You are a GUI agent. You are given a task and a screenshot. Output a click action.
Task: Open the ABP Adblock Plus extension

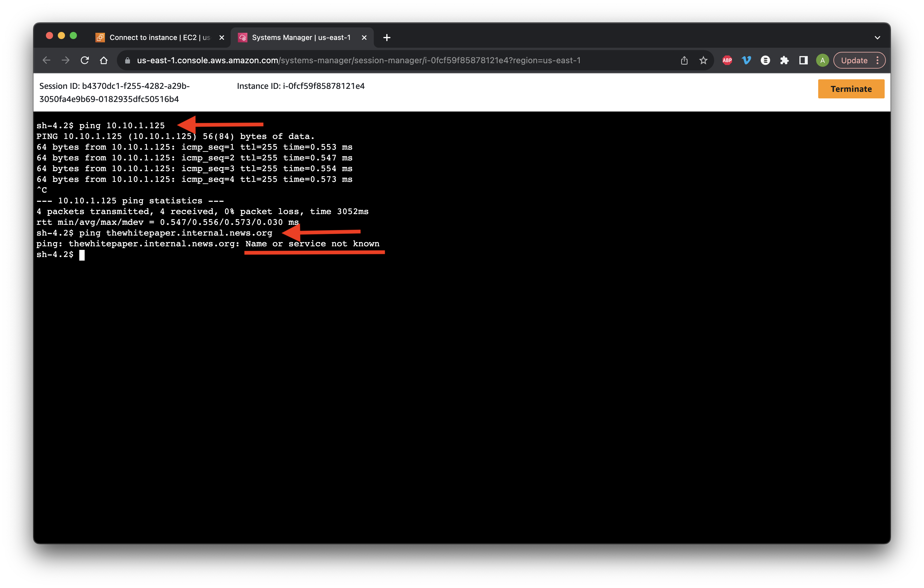point(727,60)
